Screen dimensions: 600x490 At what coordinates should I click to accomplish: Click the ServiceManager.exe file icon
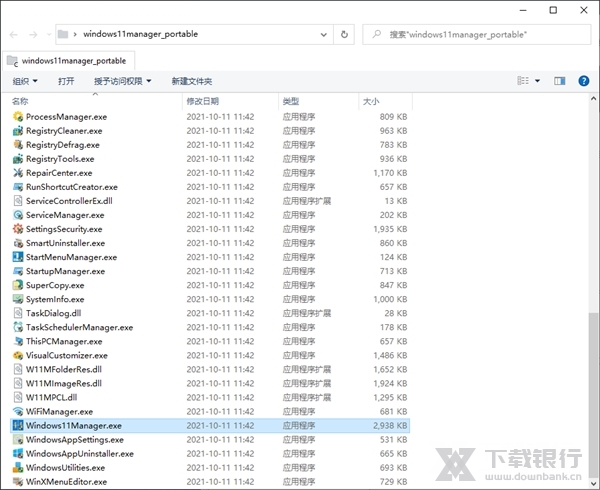coord(18,215)
